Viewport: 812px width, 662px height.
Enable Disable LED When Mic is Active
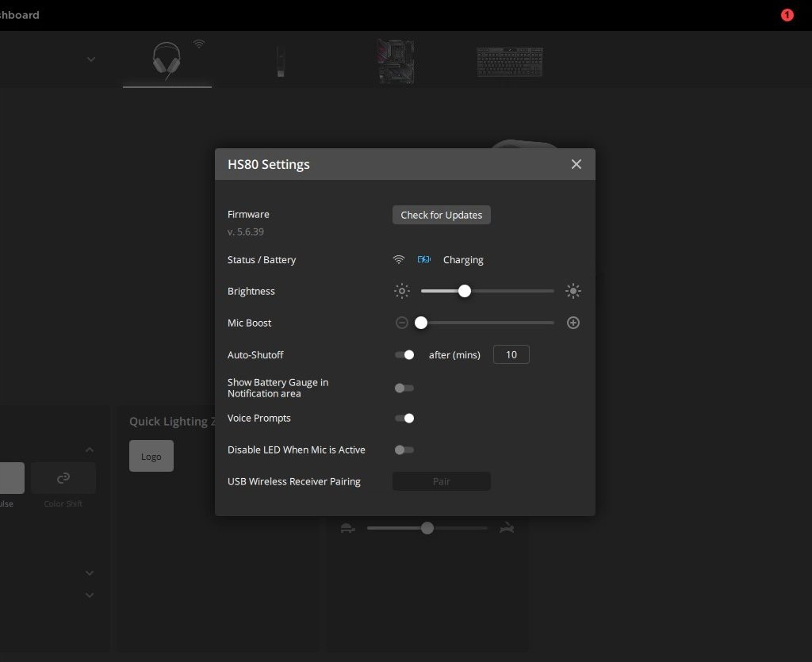coord(404,450)
